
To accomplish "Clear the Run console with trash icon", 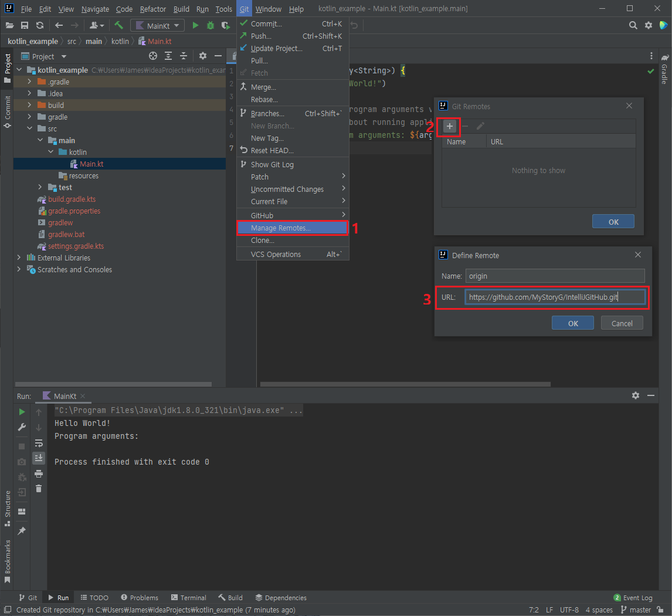I will (39, 488).
